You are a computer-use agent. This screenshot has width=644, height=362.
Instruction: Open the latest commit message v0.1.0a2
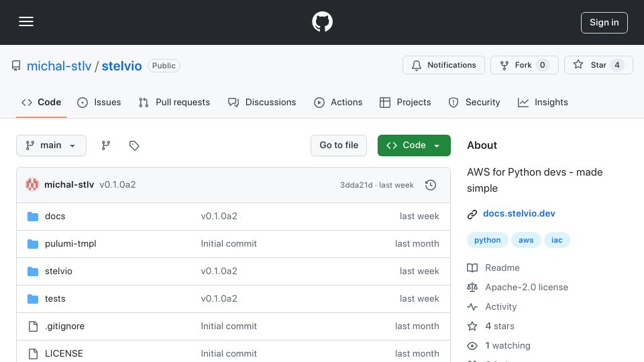coord(117,185)
